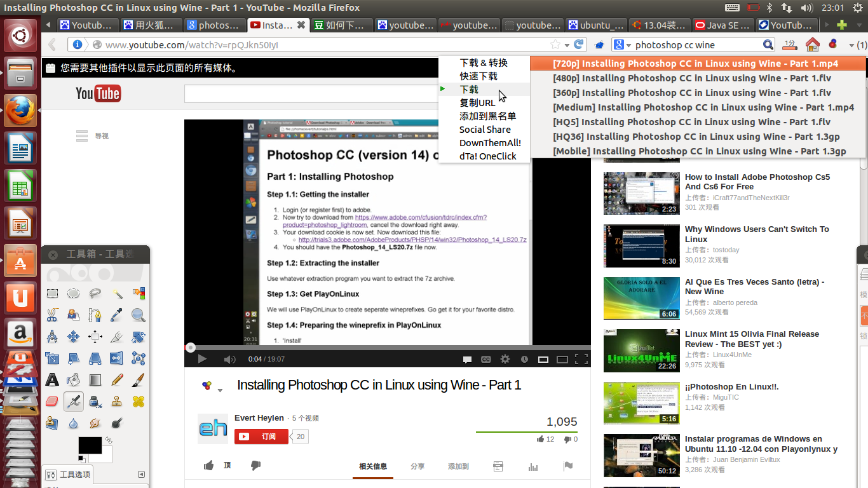Select the Paths pen tool

(x=95, y=315)
